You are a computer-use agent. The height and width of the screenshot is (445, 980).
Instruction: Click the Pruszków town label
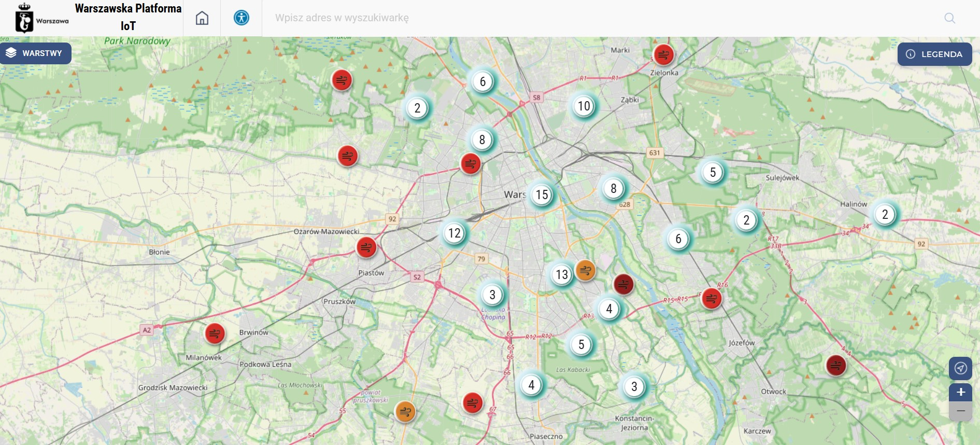pos(339,301)
